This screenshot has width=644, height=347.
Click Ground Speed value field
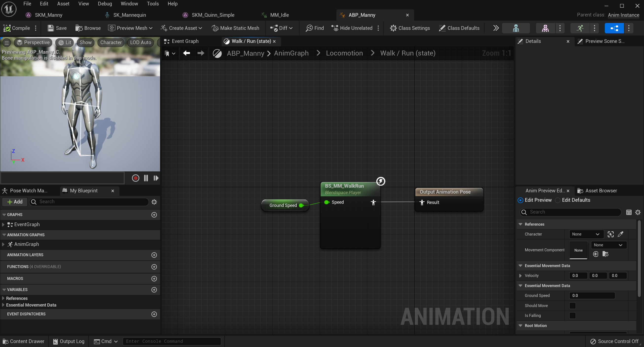(592, 295)
